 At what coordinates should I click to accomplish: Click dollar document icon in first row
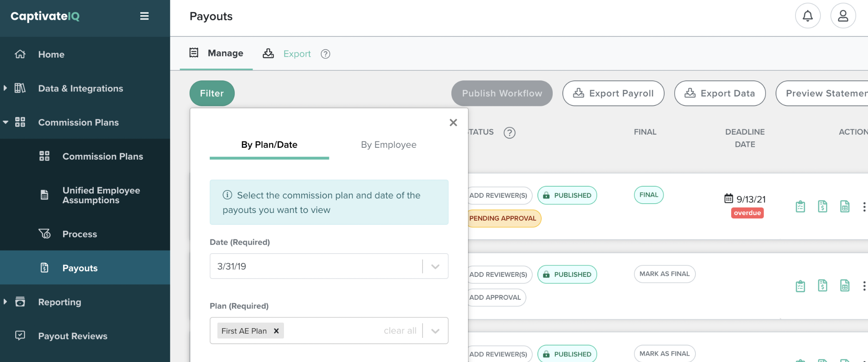coord(822,207)
